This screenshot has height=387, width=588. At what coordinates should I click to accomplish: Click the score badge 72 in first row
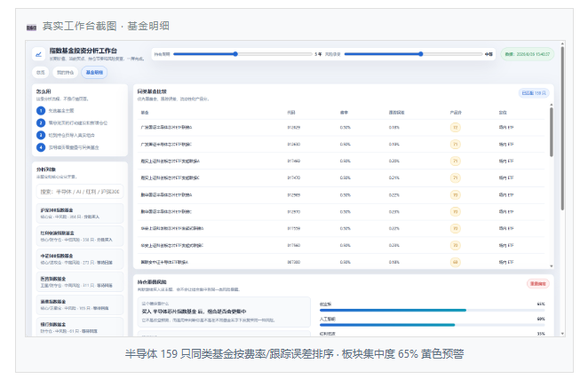click(x=456, y=128)
